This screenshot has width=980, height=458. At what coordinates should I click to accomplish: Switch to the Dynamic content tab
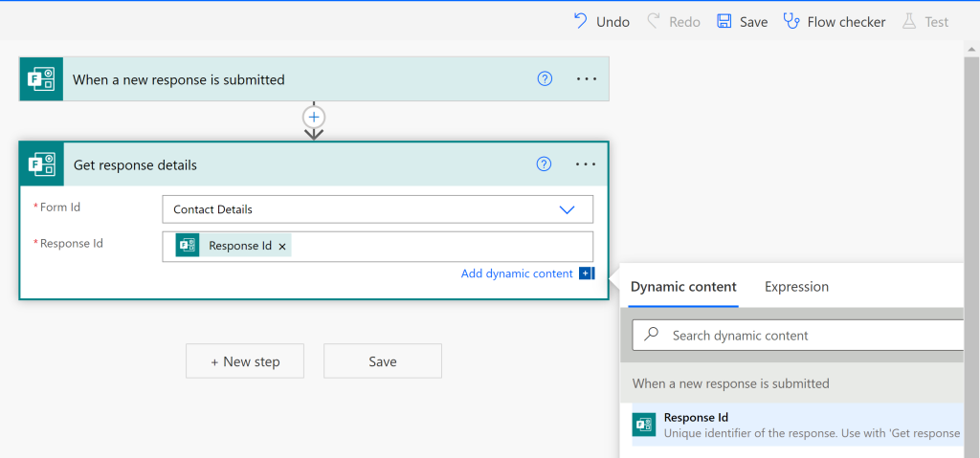point(683,287)
